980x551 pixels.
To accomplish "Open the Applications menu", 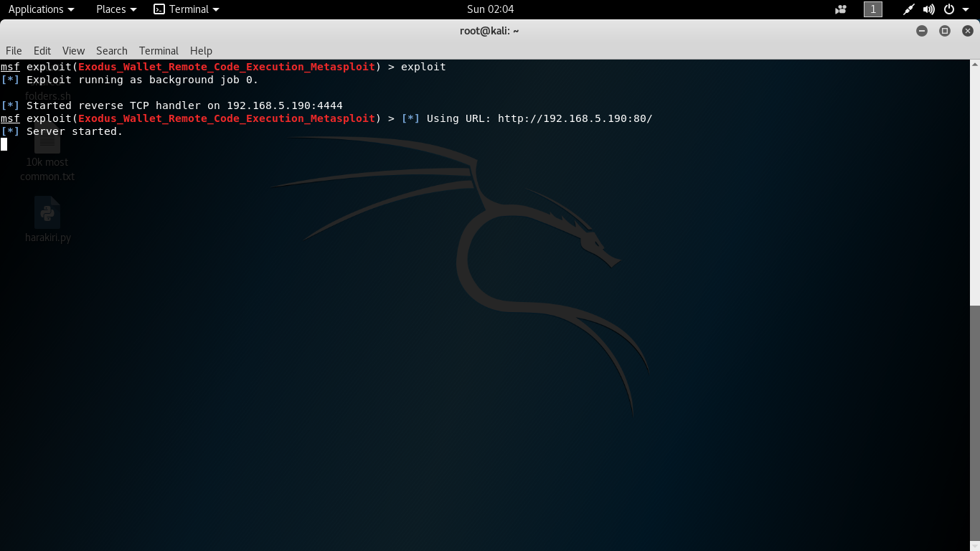I will (x=41, y=9).
